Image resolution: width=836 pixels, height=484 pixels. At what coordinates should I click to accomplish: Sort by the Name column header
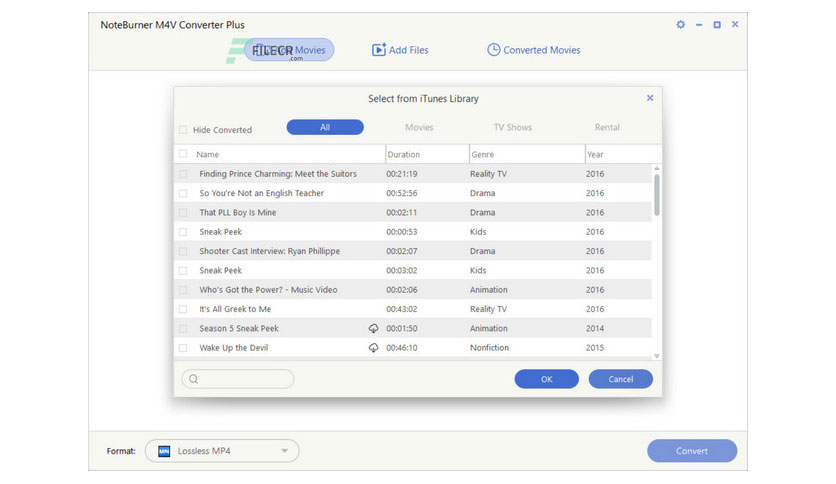click(x=207, y=155)
